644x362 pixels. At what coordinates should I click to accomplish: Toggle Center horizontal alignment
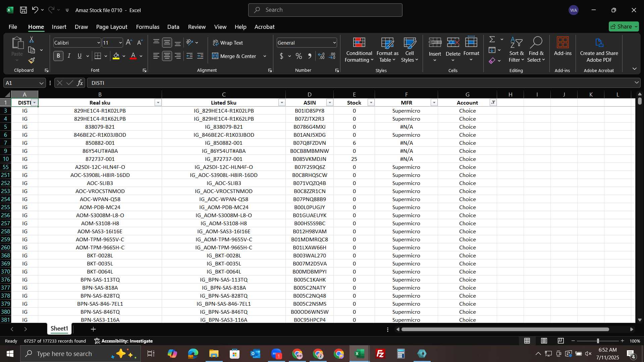(167, 56)
